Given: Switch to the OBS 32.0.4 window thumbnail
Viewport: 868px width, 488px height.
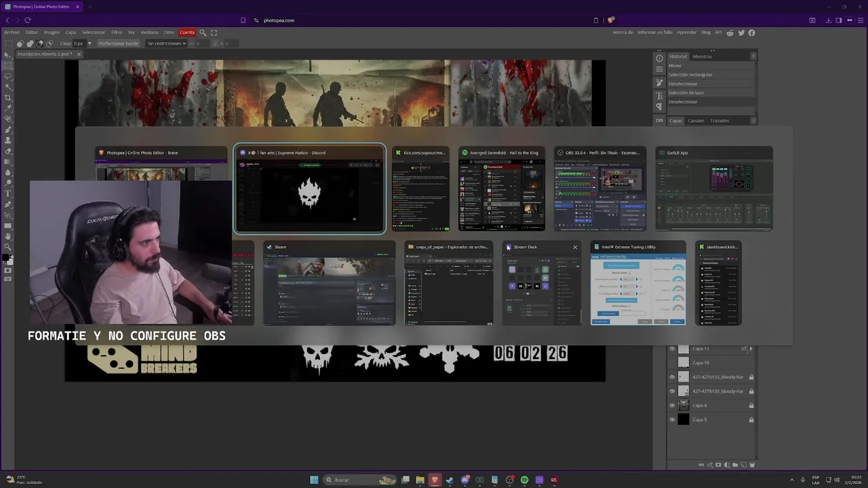Looking at the screenshot, I should (600, 188).
